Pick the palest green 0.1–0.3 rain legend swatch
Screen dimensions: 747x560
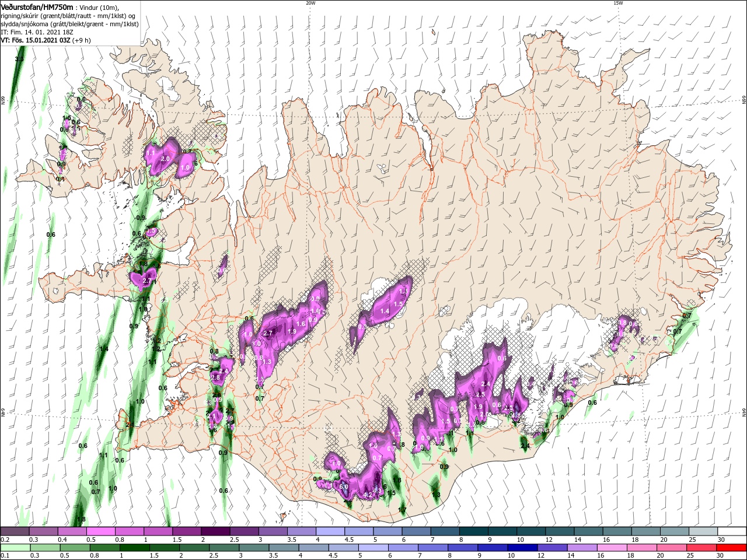pyautogui.click(x=15, y=548)
